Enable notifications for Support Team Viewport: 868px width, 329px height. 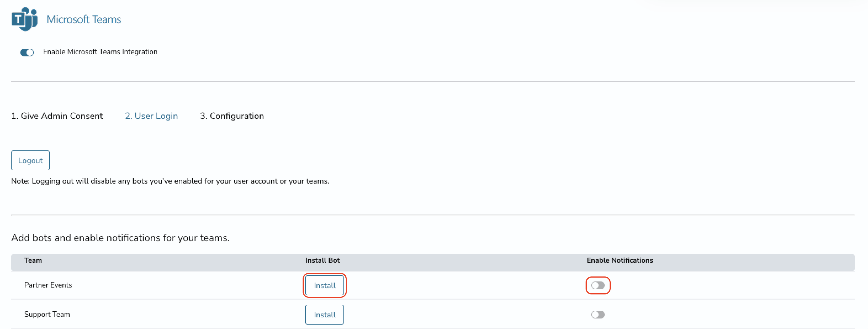(x=598, y=315)
